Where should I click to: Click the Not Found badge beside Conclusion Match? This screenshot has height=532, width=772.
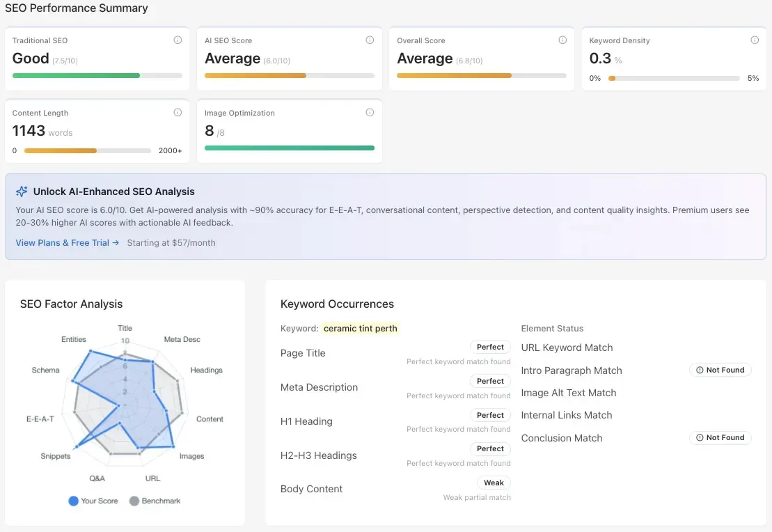click(720, 437)
